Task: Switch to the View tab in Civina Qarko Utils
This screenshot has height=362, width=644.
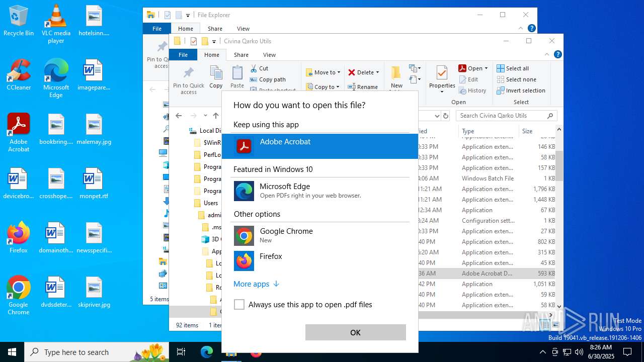Action: click(269, 55)
